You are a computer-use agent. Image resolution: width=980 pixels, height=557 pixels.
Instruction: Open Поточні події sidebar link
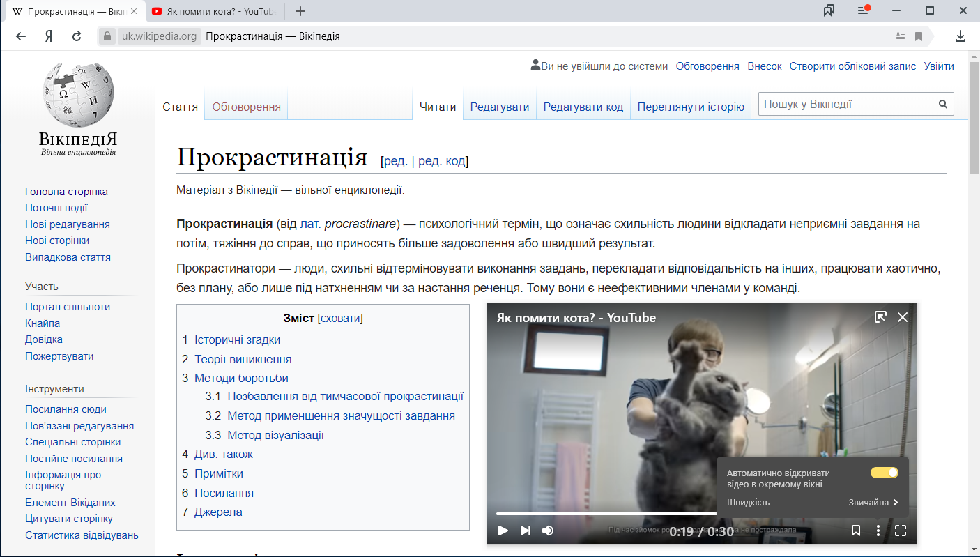coord(56,208)
